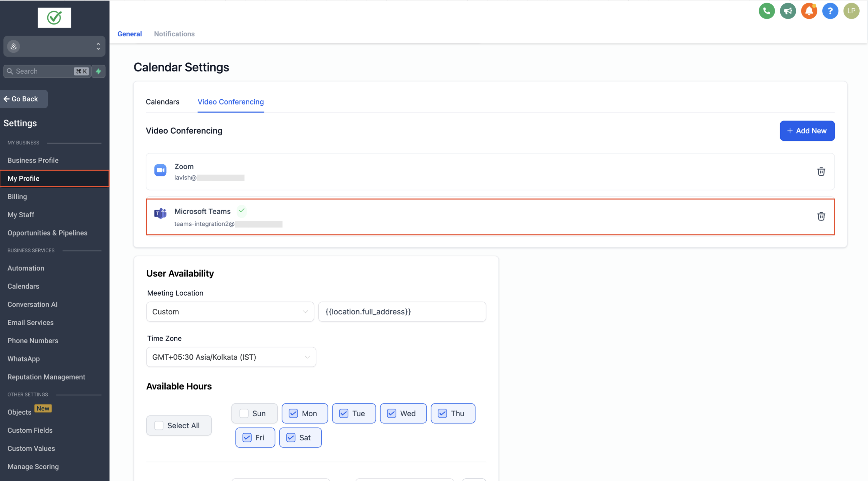Screen dimensions: 868x481
Task: Open the orange bell notifications icon
Action: coord(809,11)
